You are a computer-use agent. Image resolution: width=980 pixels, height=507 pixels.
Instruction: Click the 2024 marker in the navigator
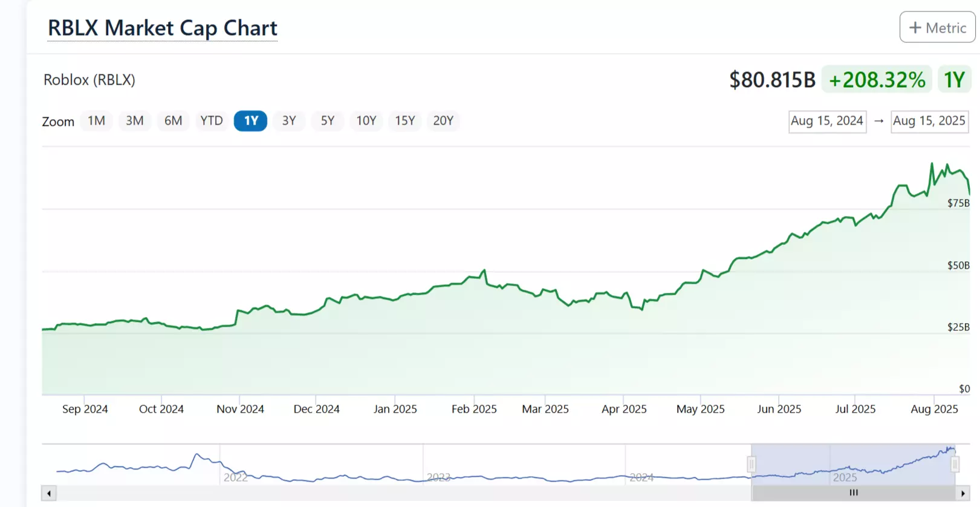tap(641, 477)
